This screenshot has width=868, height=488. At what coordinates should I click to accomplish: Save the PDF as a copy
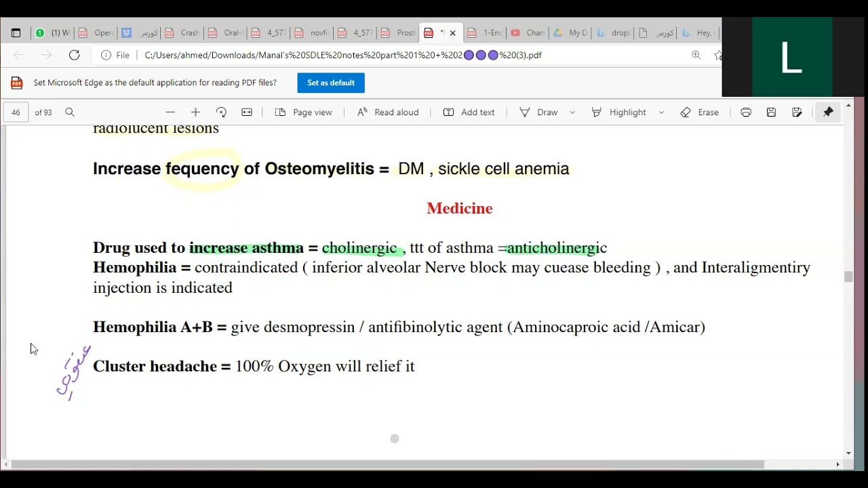(x=797, y=113)
